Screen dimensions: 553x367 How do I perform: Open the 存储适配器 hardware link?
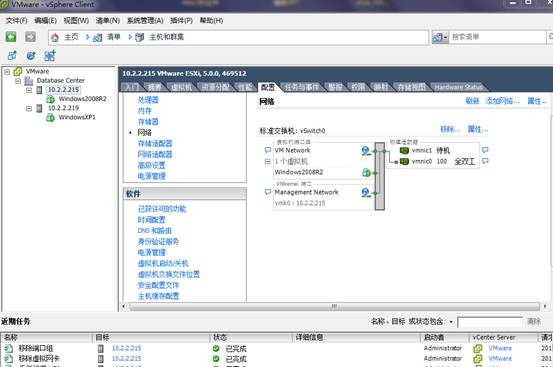(x=155, y=143)
